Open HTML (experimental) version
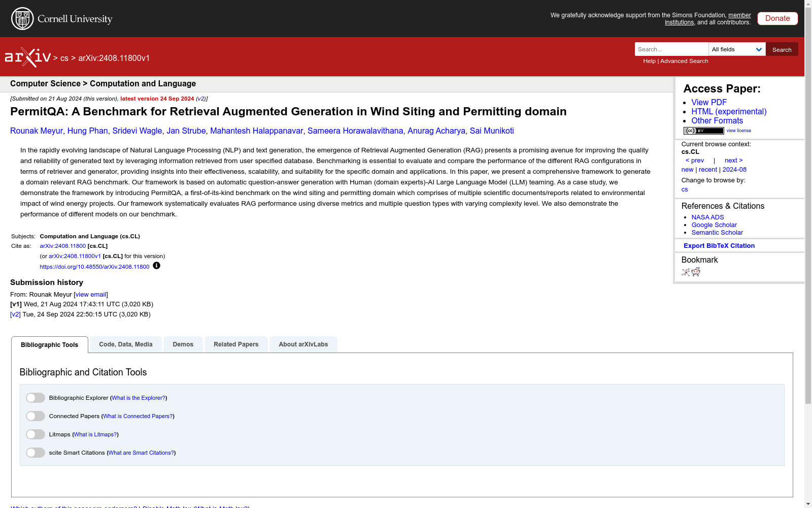812x508 pixels. [729, 112]
